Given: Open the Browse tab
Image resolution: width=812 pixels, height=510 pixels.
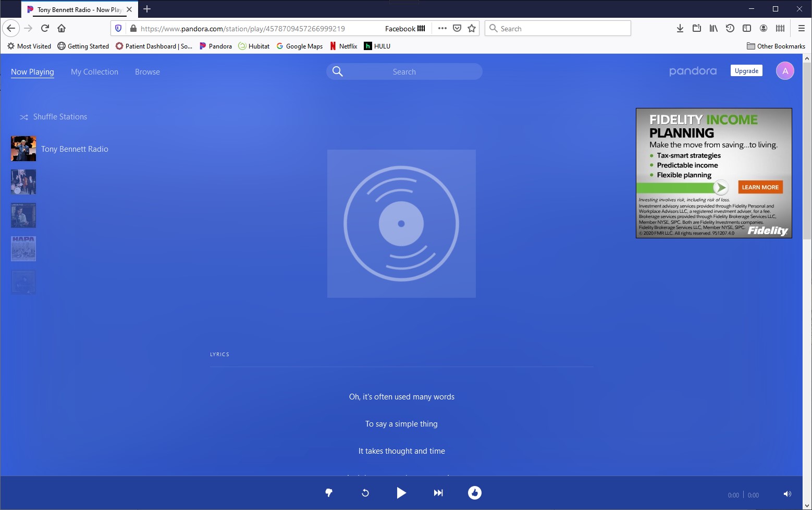Looking at the screenshot, I should click(x=147, y=71).
